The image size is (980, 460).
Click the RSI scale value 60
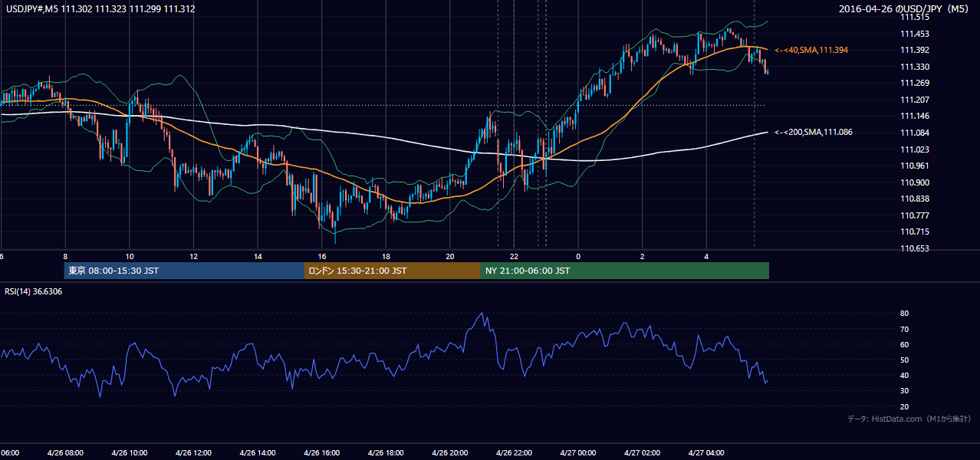[x=904, y=344]
